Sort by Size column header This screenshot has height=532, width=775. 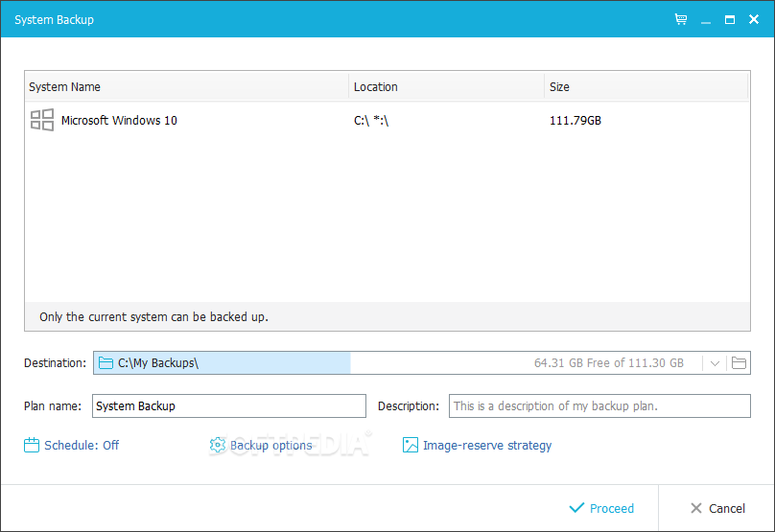coord(646,87)
